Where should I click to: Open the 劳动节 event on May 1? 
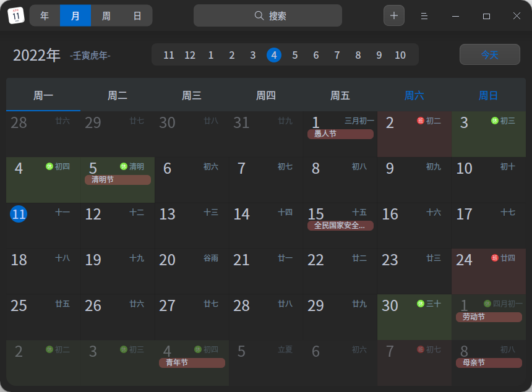point(489,317)
